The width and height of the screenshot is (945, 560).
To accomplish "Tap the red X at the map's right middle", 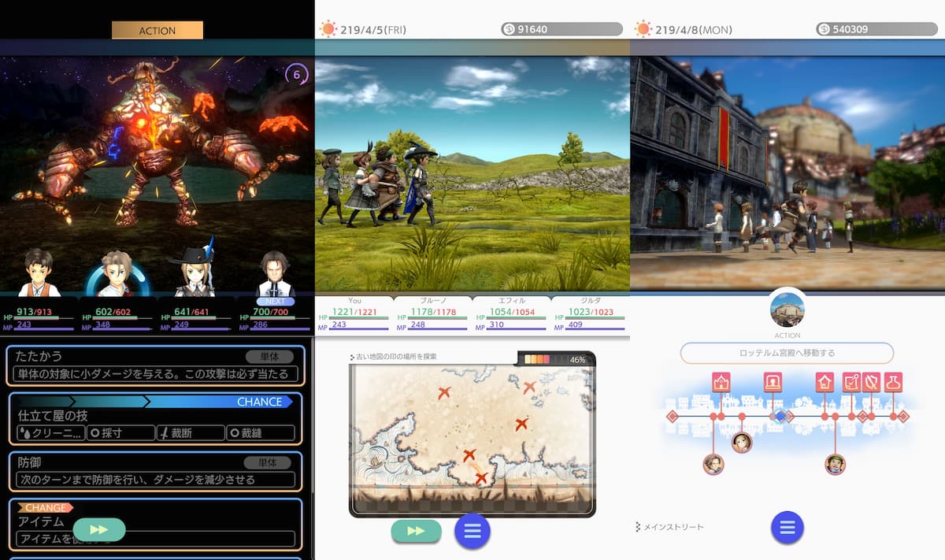I will click(x=521, y=424).
